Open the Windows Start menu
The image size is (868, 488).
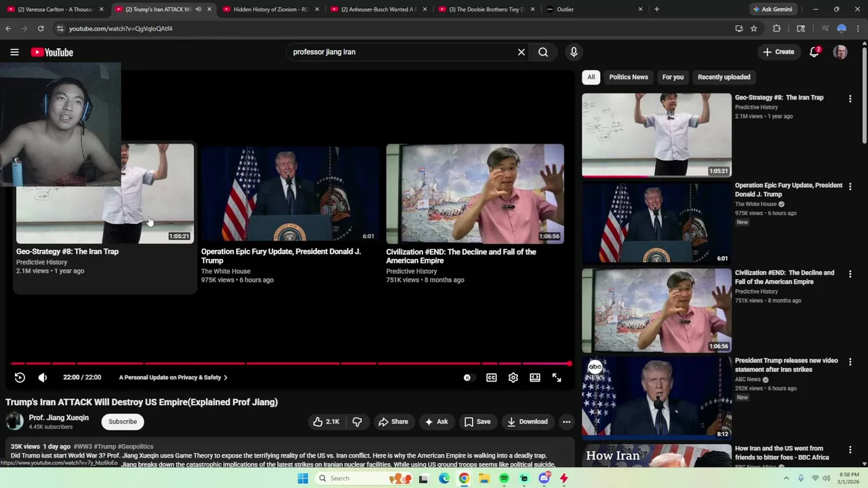(x=302, y=479)
